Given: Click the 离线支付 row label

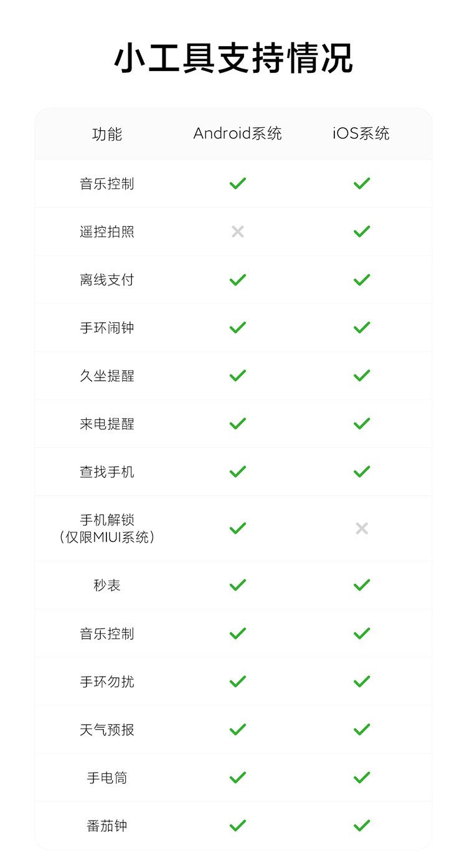Looking at the screenshot, I should pos(107,280).
